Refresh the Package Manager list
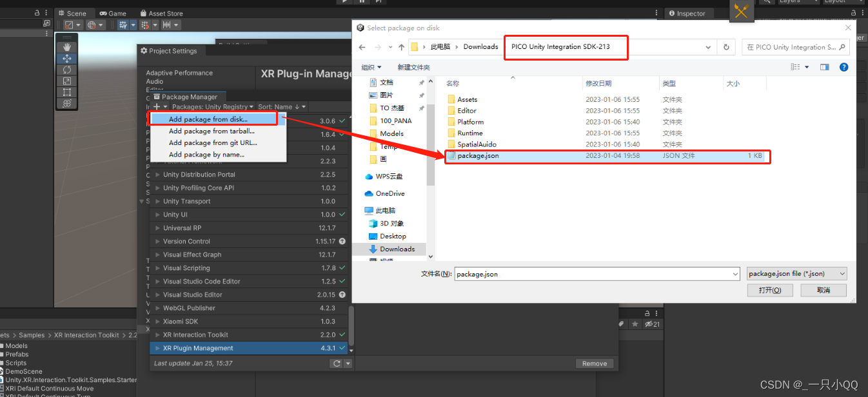Image resolution: width=868 pixels, height=397 pixels. (x=336, y=363)
